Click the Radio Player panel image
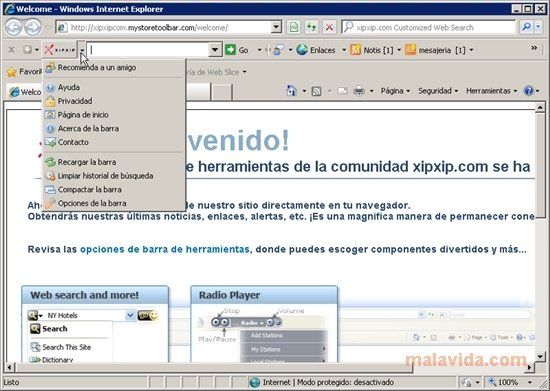Screen dimensions: 550x391 [x=264, y=324]
